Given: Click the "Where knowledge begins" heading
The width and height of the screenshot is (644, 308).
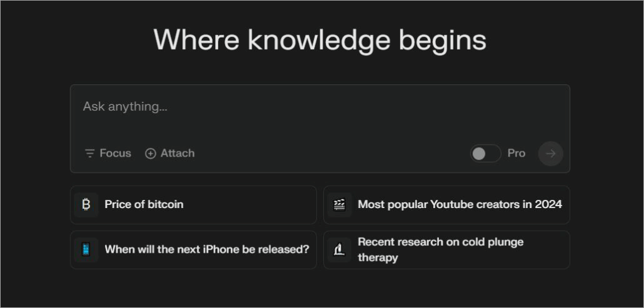Looking at the screenshot, I should coord(320,40).
